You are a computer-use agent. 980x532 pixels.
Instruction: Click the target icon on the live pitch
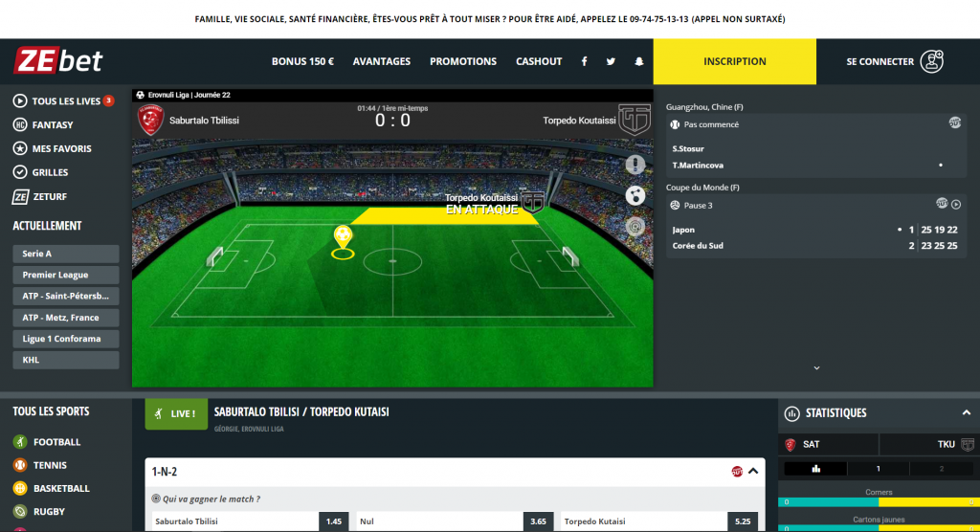click(x=635, y=227)
